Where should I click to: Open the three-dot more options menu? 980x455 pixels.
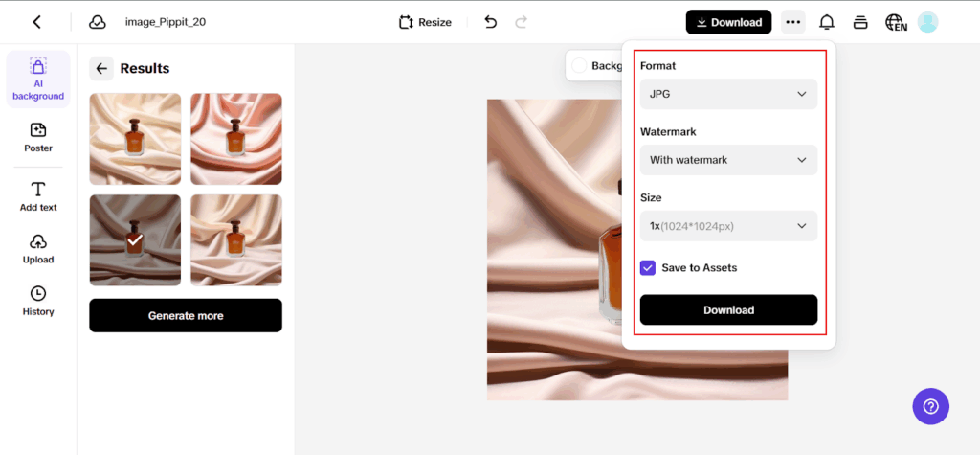793,22
